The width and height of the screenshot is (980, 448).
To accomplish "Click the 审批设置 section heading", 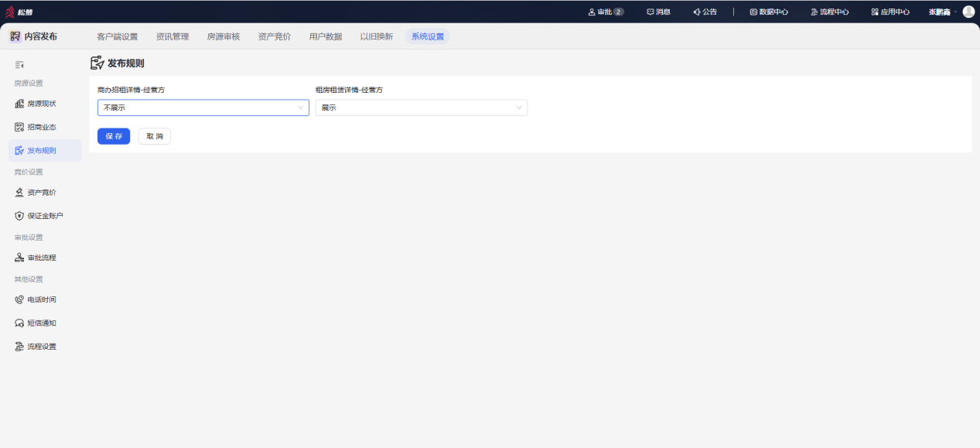I will pyautogui.click(x=29, y=237).
